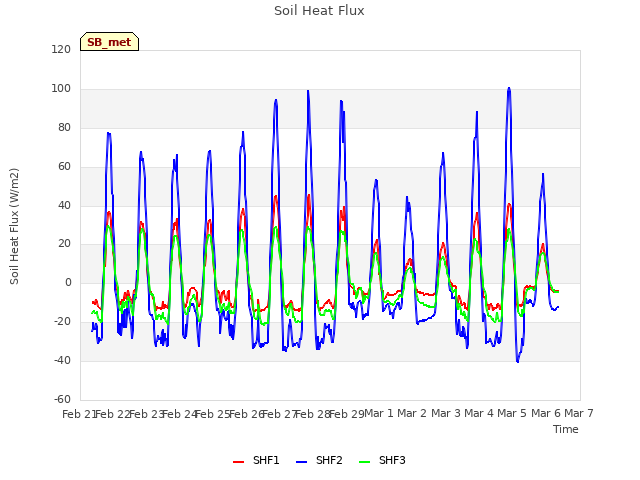Viewport: 640px width, 480px height.
Task: Click the SB_met annotation label
Action: 109,42
